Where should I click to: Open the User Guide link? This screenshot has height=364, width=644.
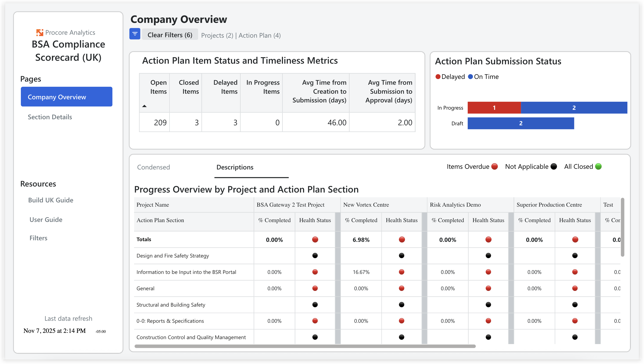pyautogui.click(x=46, y=219)
